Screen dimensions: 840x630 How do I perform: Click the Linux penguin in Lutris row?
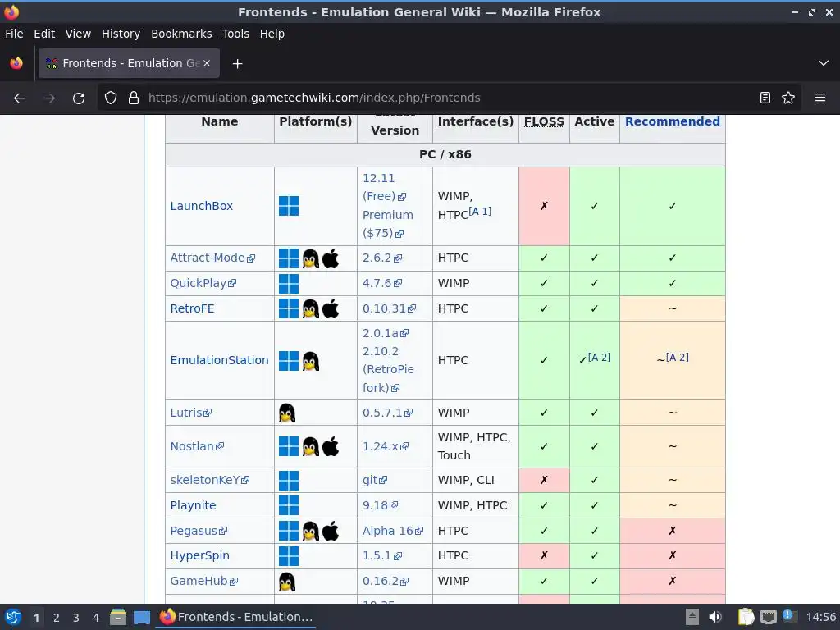coord(287,413)
